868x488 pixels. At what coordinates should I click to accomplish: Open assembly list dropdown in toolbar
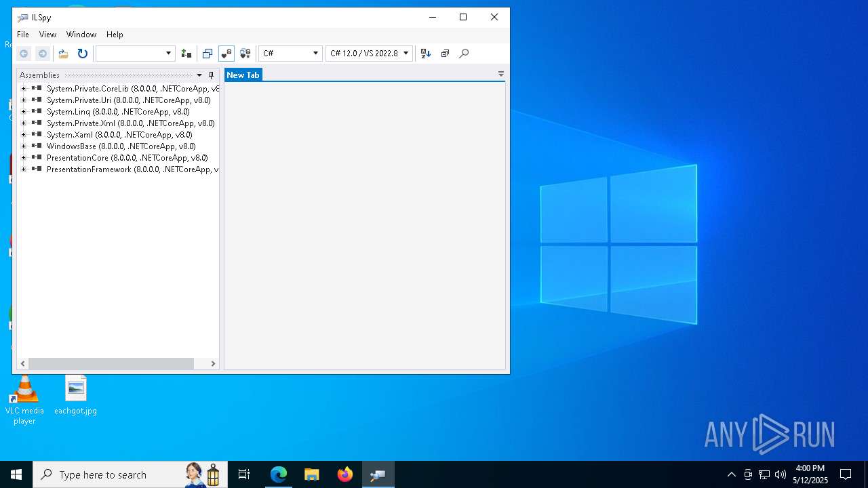pos(136,54)
